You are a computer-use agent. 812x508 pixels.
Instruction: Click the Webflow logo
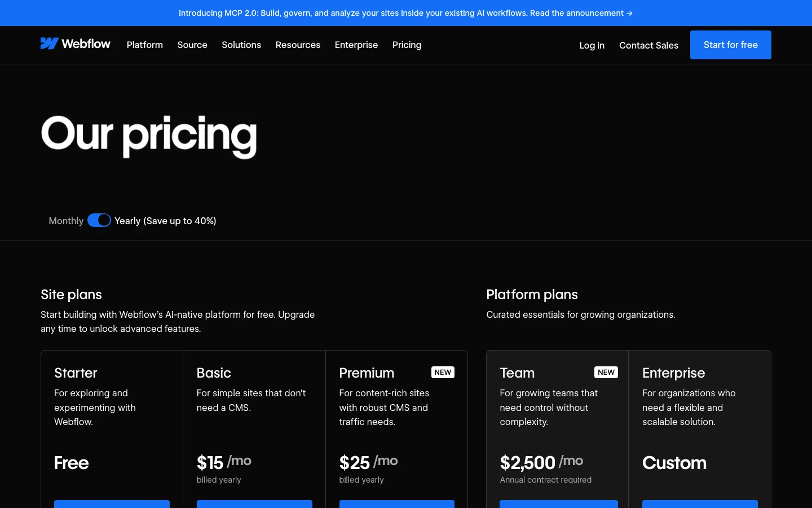(76, 44)
